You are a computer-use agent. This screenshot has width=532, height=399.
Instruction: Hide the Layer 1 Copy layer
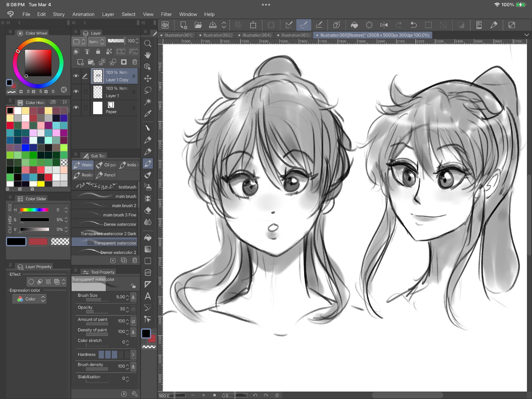76,76
